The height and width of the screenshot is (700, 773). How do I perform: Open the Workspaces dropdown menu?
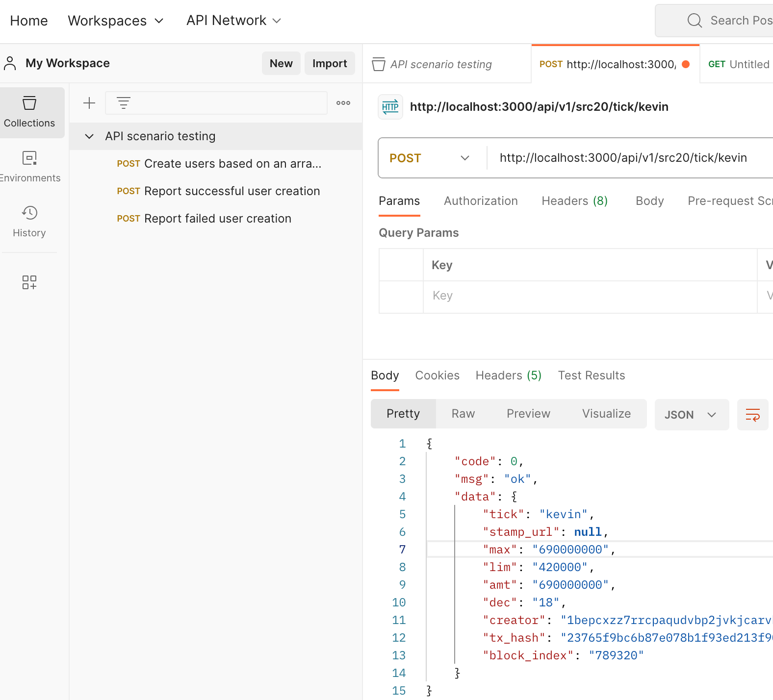pyautogui.click(x=115, y=21)
